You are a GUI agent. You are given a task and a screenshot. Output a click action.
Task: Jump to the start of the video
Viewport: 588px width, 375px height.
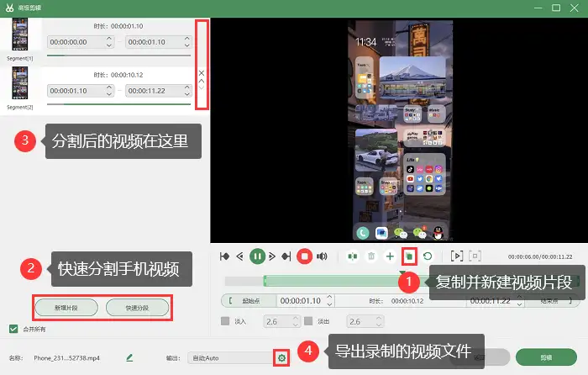tap(224, 256)
